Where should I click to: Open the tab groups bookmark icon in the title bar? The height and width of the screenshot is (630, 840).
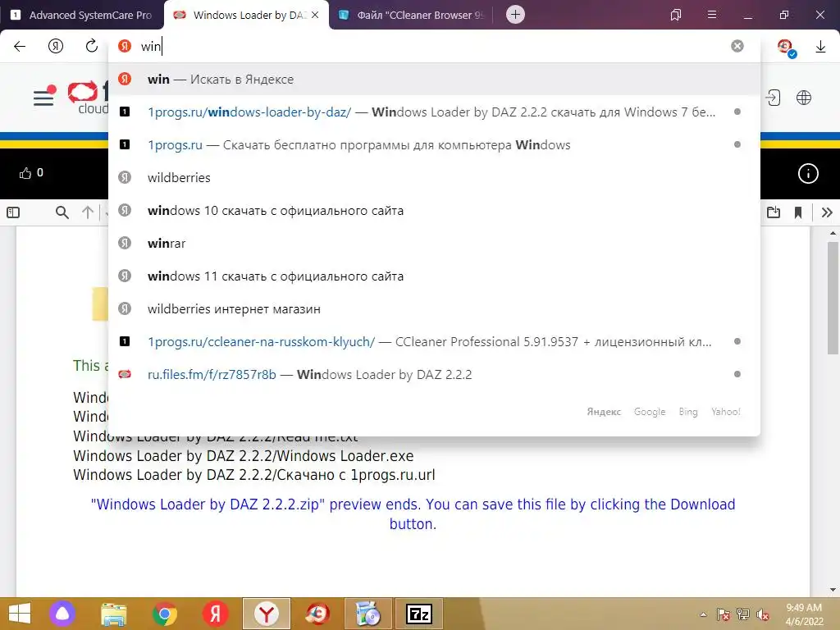[676, 15]
